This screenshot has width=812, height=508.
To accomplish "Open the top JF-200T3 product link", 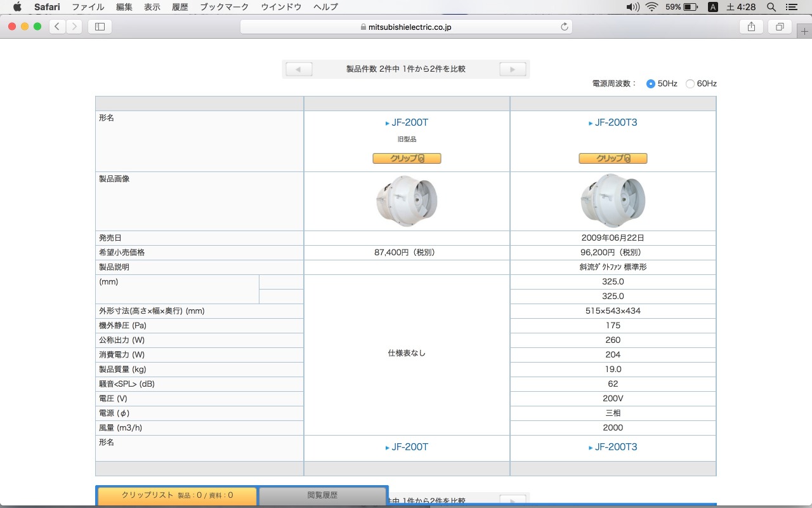I will (616, 123).
